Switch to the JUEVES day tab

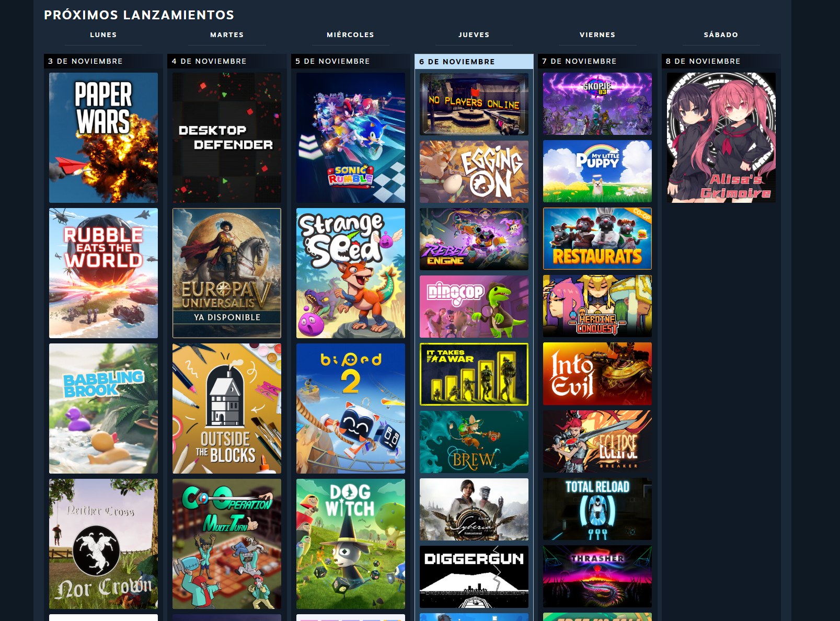pos(474,35)
